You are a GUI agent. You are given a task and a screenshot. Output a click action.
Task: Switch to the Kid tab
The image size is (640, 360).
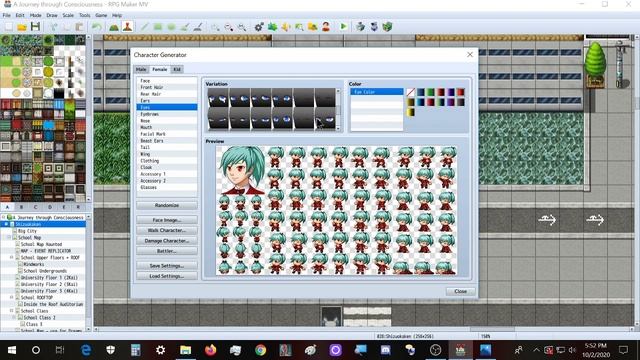click(177, 69)
